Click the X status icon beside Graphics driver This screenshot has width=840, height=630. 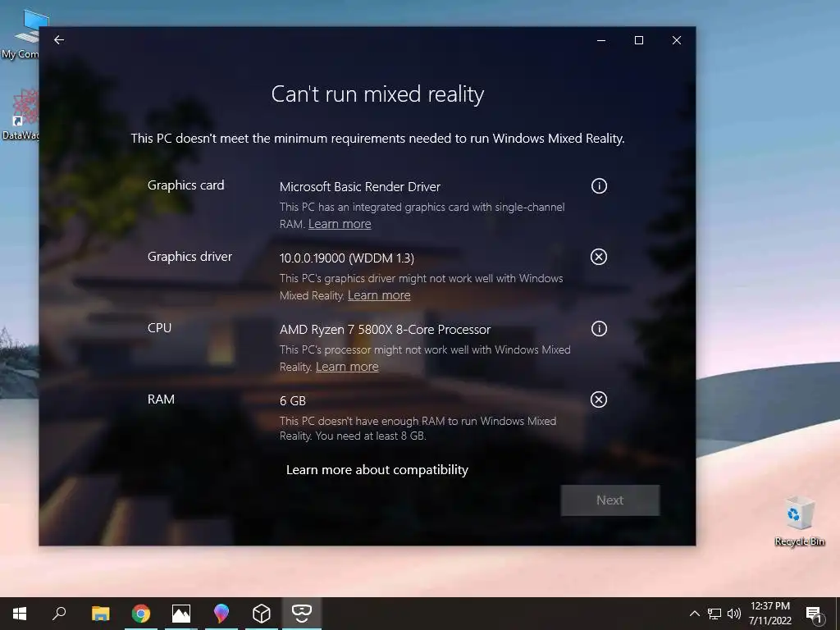click(598, 257)
